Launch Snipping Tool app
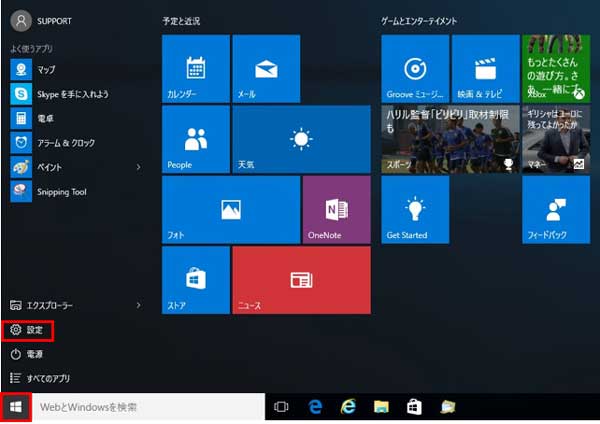 [77, 191]
